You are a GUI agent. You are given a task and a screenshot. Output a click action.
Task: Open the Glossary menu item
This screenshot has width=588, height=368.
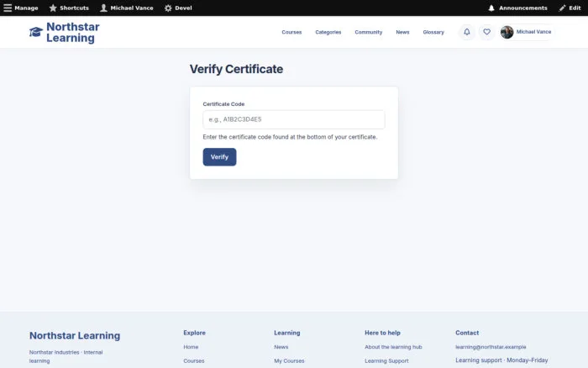pyautogui.click(x=433, y=32)
